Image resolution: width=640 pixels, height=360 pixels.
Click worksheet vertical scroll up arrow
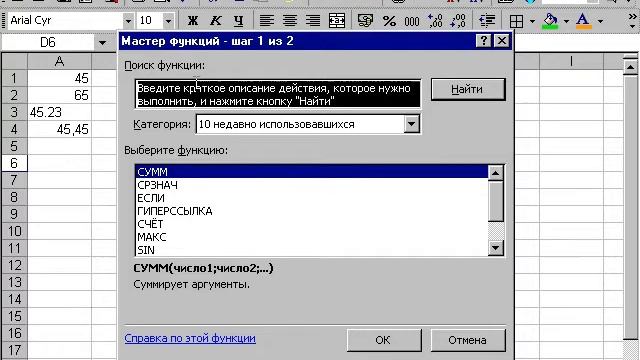click(631, 67)
